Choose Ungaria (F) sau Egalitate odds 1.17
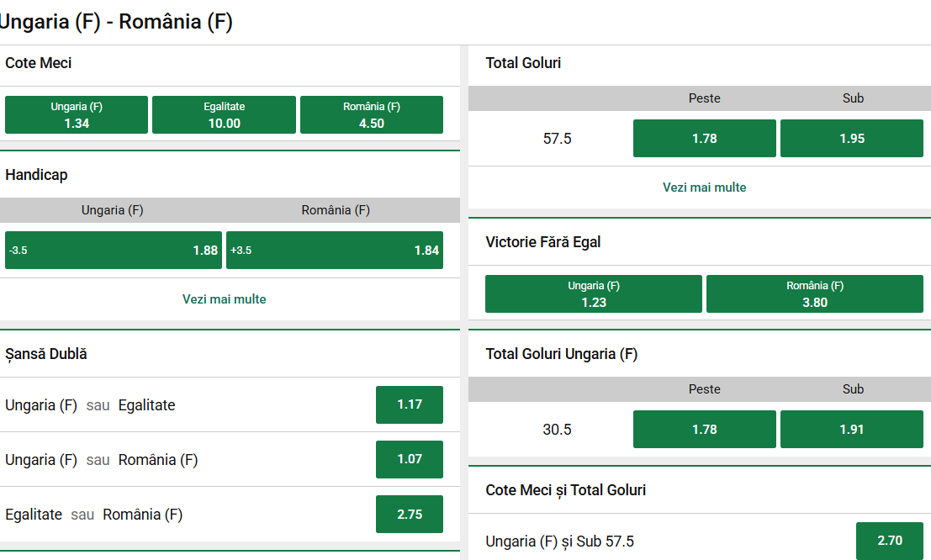 coord(410,404)
